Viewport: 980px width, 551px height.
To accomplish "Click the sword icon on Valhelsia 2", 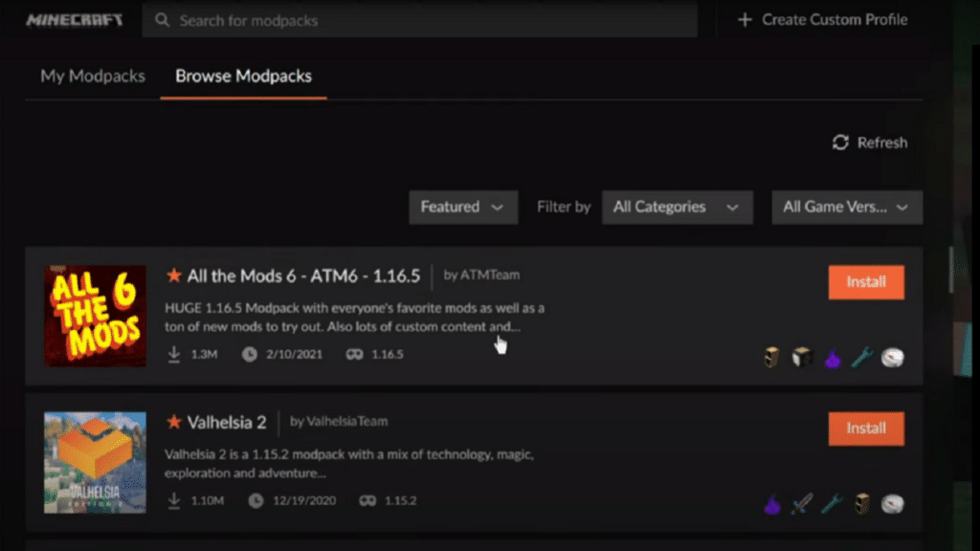I will tap(803, 504).
